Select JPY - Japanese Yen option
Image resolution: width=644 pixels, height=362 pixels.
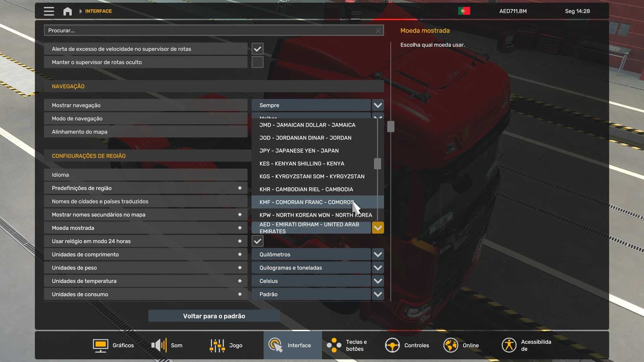point(299,151)
